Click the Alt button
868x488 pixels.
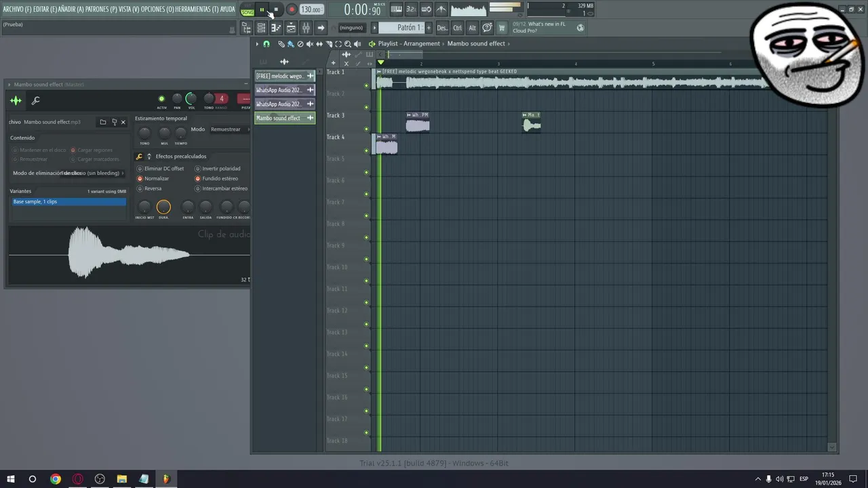point(473,28)
